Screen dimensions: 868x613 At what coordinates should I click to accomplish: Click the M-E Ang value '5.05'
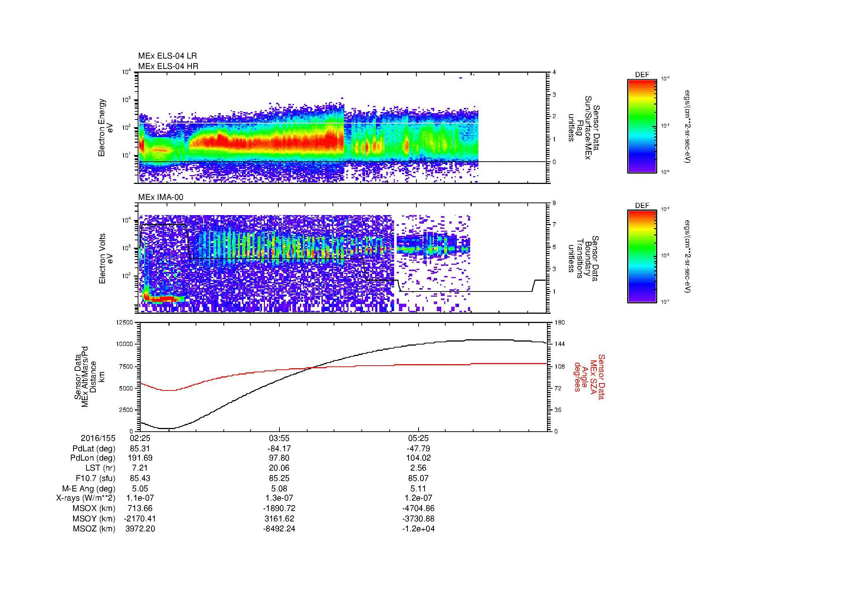tap(140, 488)
